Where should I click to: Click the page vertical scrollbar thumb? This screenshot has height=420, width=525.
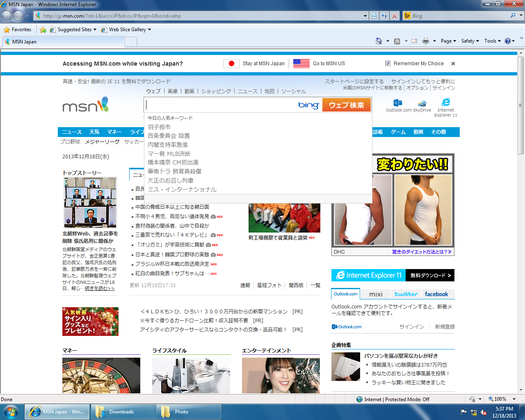521,105
